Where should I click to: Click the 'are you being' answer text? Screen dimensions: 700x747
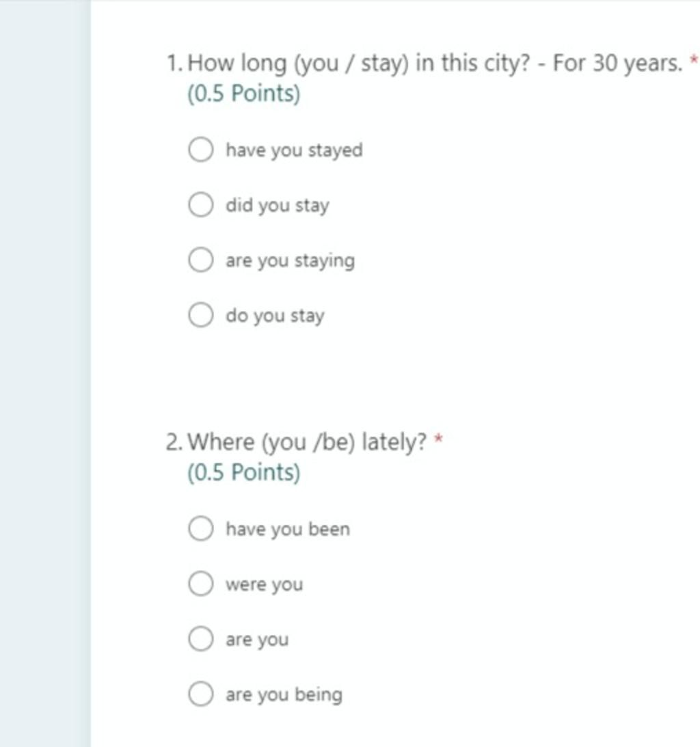284,695
